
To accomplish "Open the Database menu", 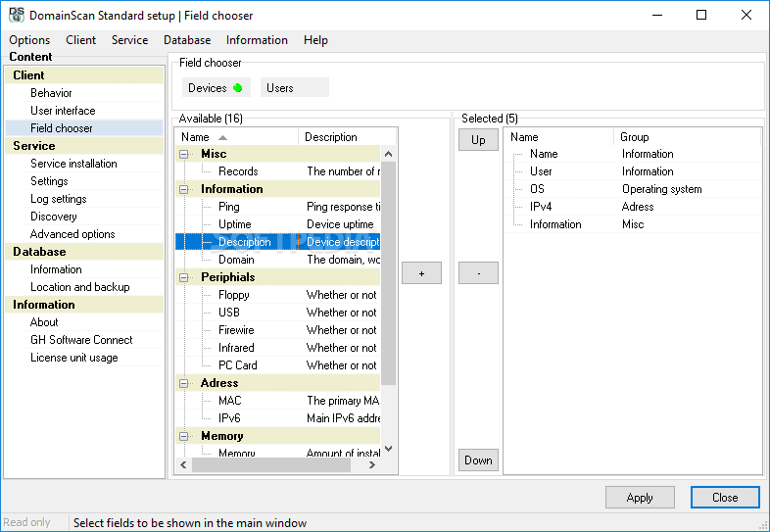I will (187, 40).
